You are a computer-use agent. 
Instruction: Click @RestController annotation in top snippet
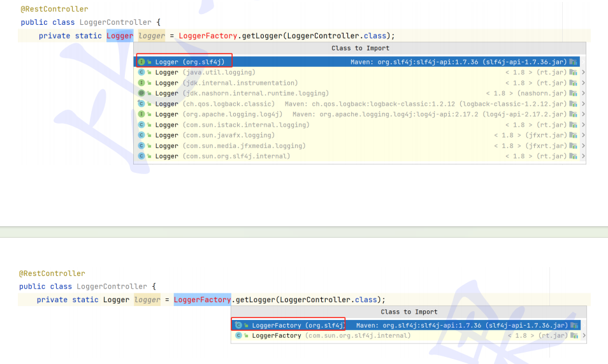click(x=54, y=9)
